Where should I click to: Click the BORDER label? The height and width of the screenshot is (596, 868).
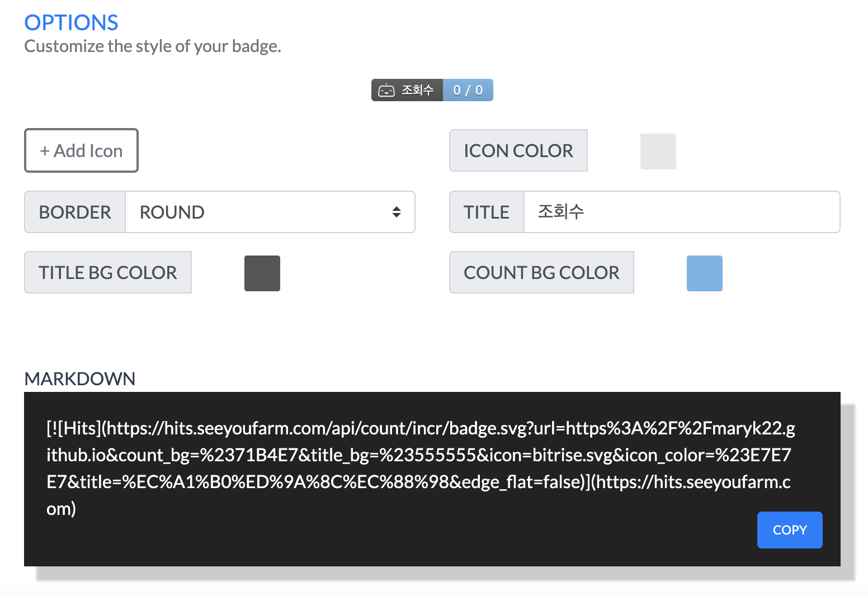pyautogui.click(x=75, y=212)
